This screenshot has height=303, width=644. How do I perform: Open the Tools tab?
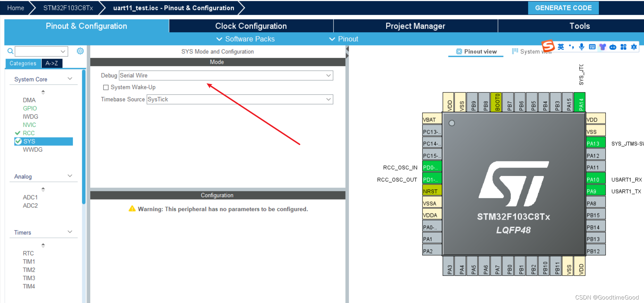click(579, 26)
